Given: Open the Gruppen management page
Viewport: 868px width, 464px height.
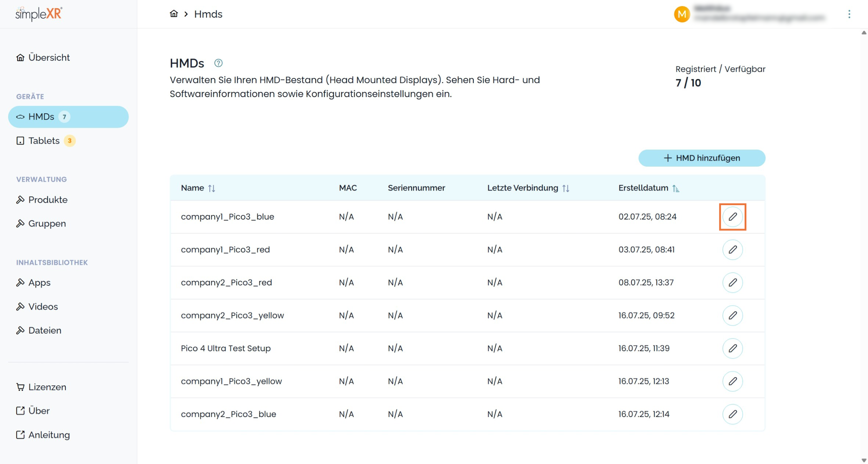Looking at the screenshot, I should coord(47,224).
